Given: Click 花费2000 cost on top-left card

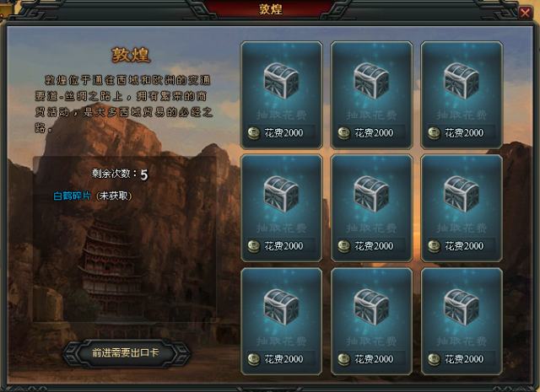Looking at the screenshot, I should pos(283,133).
